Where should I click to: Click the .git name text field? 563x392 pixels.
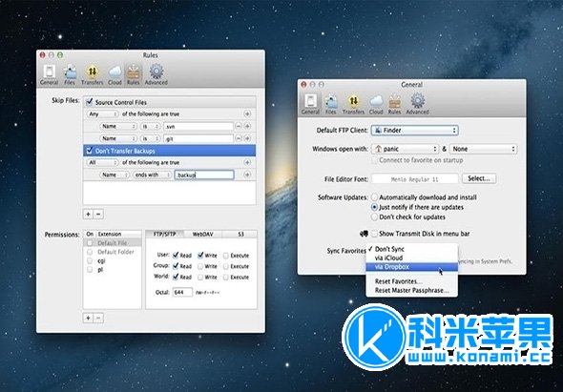point(198,138)
